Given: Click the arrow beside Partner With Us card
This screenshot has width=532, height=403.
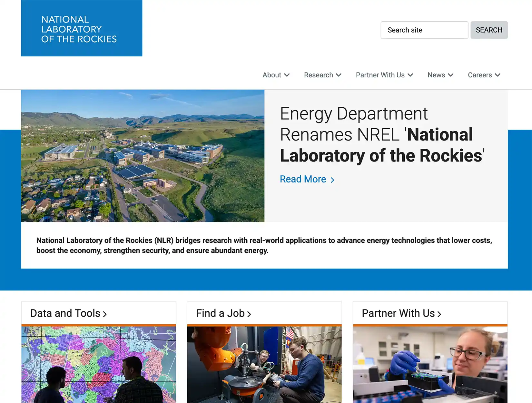Looking at the screenshot, I should pyautogui.click(x=439, y=314).
